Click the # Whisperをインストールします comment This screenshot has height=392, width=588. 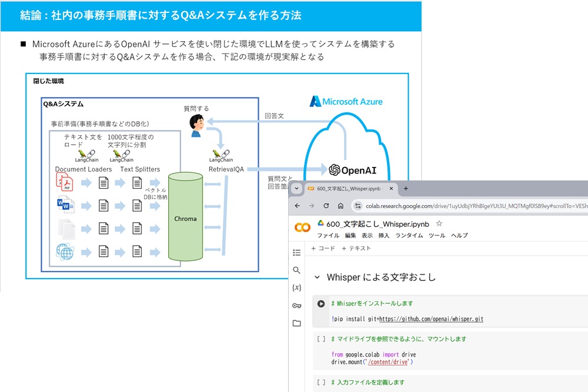(x=372, y=304)
